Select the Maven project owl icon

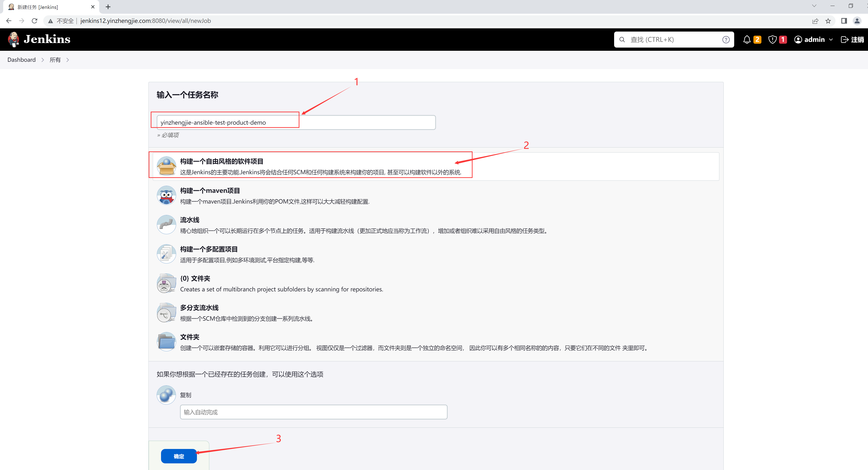coord(166,195)
